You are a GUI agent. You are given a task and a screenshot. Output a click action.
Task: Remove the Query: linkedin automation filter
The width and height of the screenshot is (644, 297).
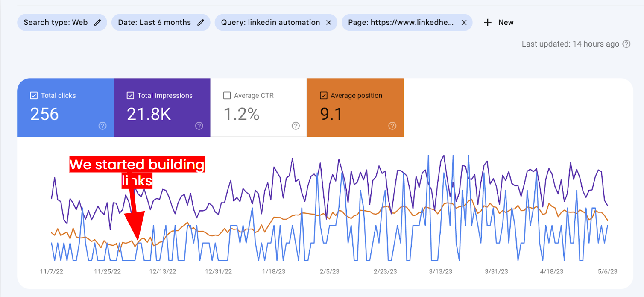(x=329, y=23)
